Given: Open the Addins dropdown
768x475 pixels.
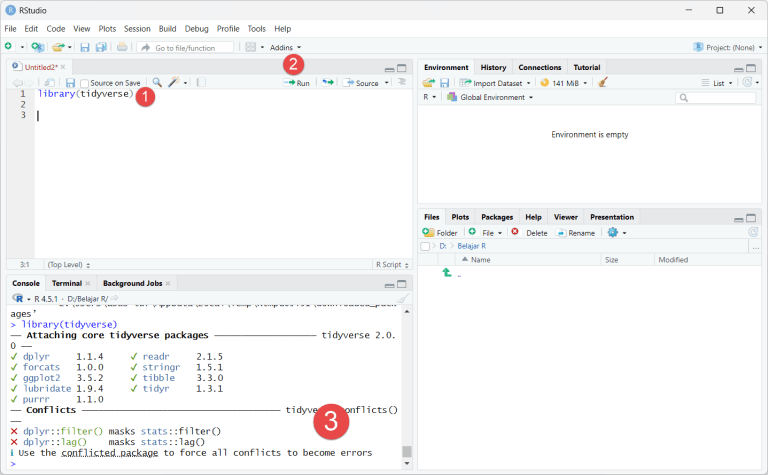Looking at the screenshot, I should coord(286,48).
